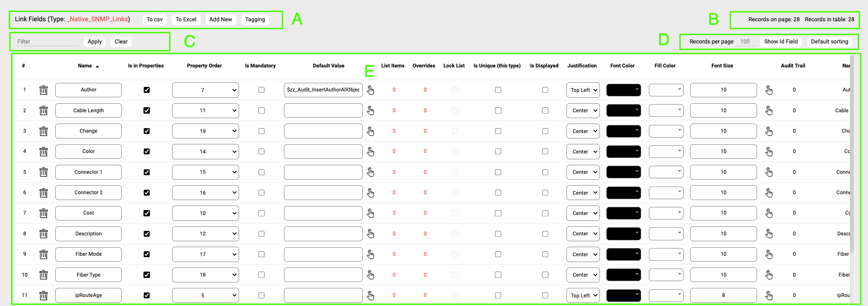Viewport: 868px width, 306px height.
Task: Open Fill Color dropdown for Fiber Type
Action: click(x=666, y=275)
